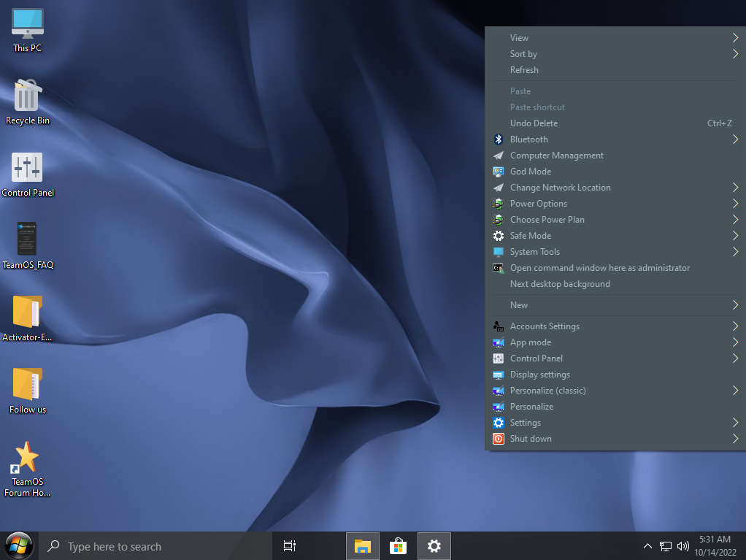This screenshot has height=560, width=746.
Task: Click the Settings gear on taskbar
Action: (x=434, y=546)
